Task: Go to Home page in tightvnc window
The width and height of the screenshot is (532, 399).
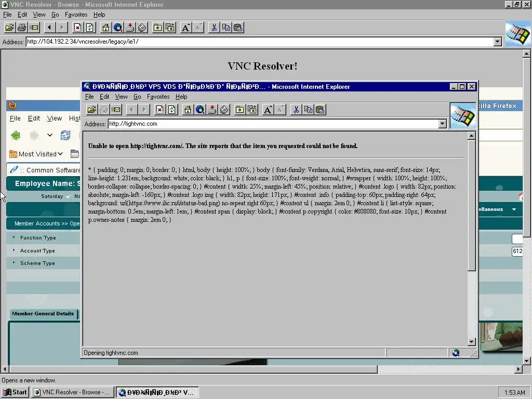Action: tap(188, 110)
